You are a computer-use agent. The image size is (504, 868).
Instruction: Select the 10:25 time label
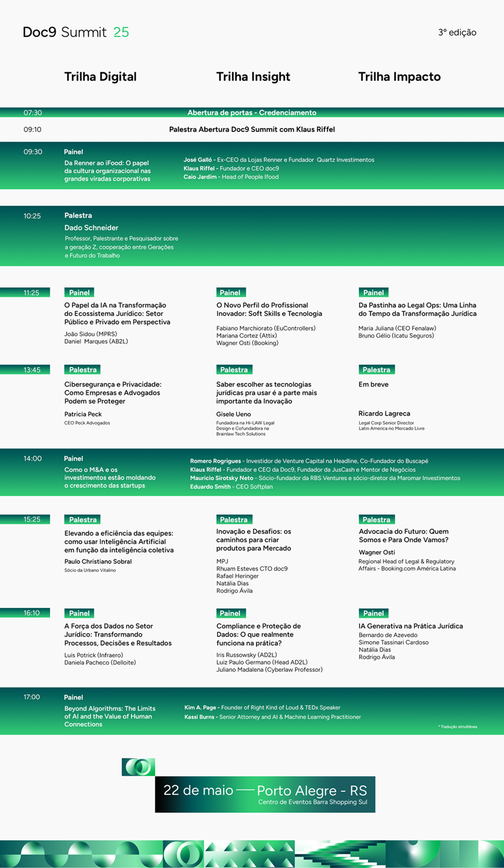point(32,216)
